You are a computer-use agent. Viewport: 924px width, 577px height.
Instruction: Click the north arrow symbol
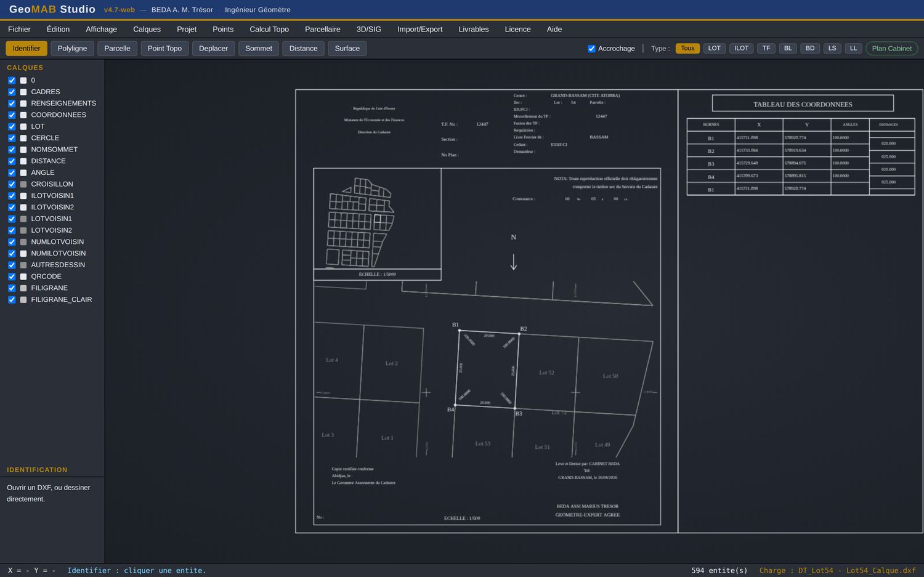513,262
